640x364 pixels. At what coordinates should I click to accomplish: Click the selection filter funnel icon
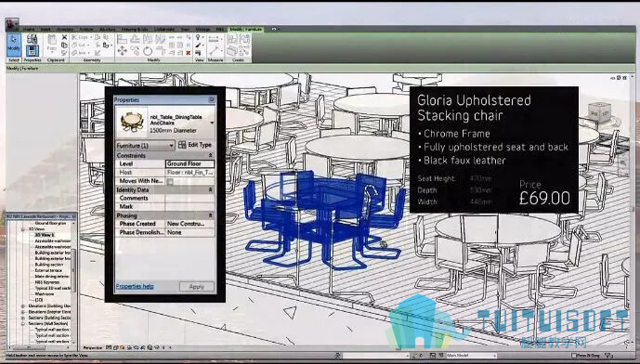pos(608,356)
